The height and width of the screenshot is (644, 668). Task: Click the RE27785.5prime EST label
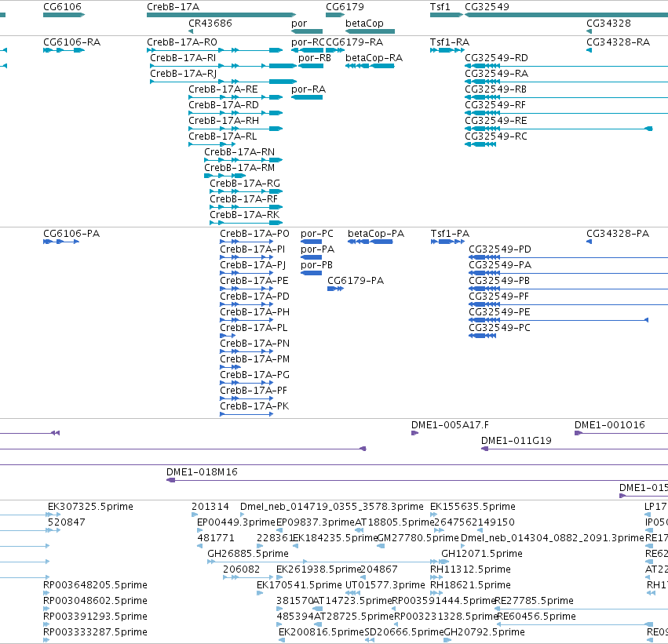tap(534, 601)
